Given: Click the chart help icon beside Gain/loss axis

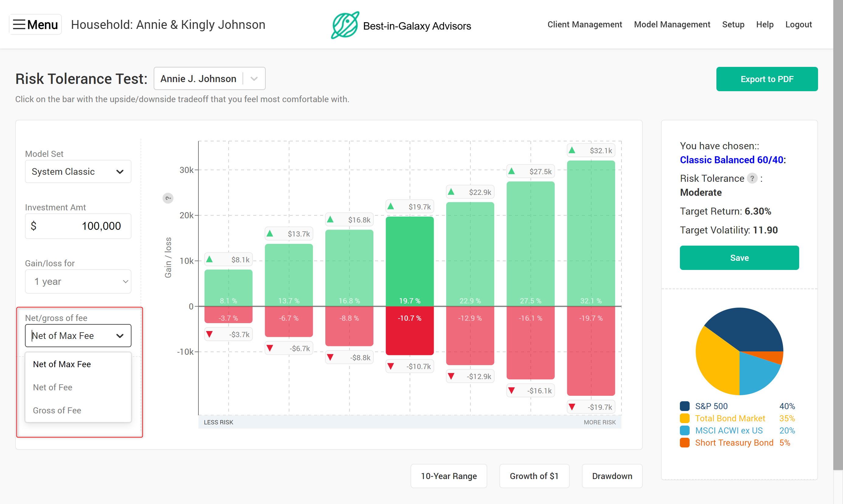Looking at the screenshot, I should (x=168, y=198).
